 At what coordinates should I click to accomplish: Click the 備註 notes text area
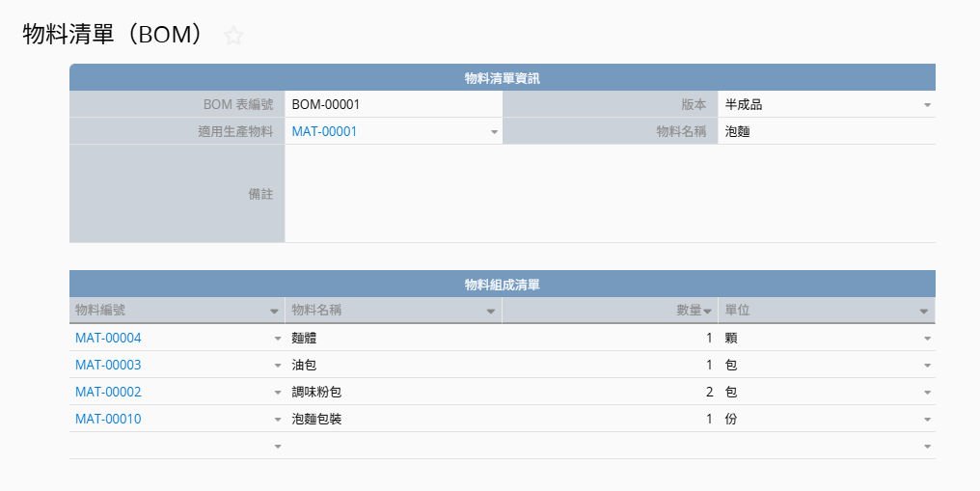click(610, 193)
